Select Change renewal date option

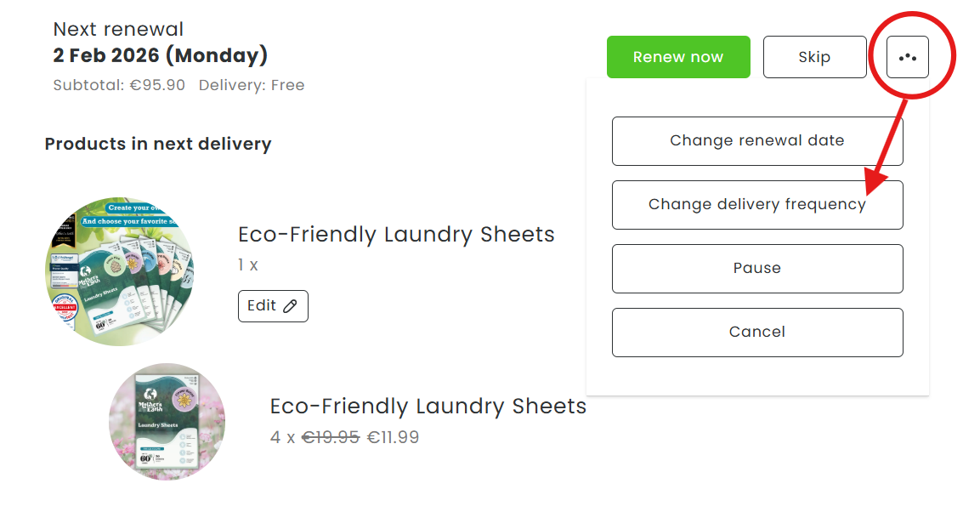point(756,141)
